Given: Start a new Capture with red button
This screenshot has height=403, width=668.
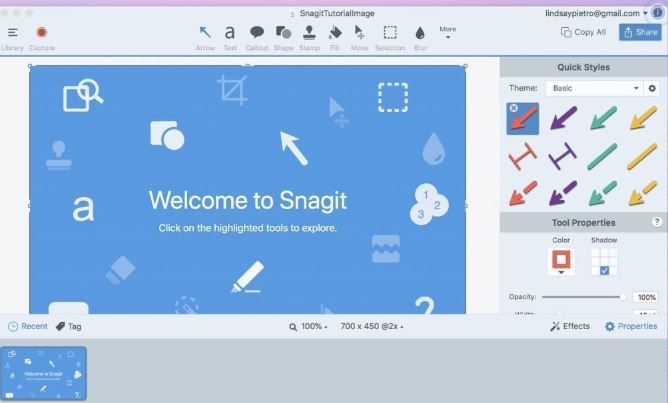Looking at the screenshot, I should pyautogui.click(x=42, y=37).
